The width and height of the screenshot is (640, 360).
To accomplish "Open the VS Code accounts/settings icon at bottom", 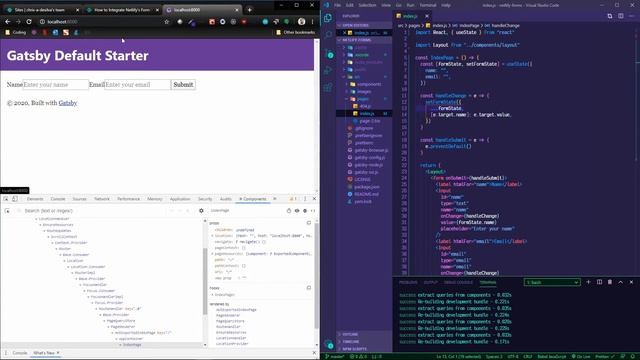I will (x=329, y=344).
